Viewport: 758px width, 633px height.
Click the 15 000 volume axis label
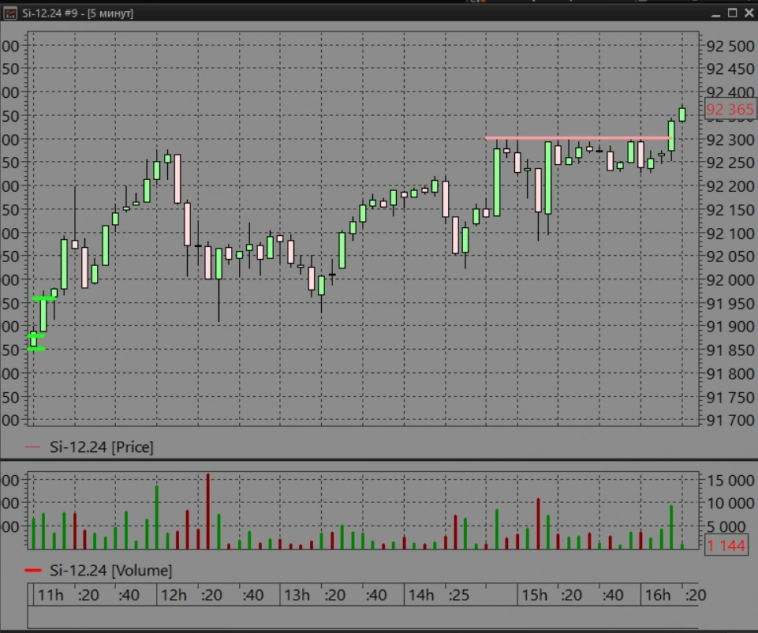coord(729,480)
